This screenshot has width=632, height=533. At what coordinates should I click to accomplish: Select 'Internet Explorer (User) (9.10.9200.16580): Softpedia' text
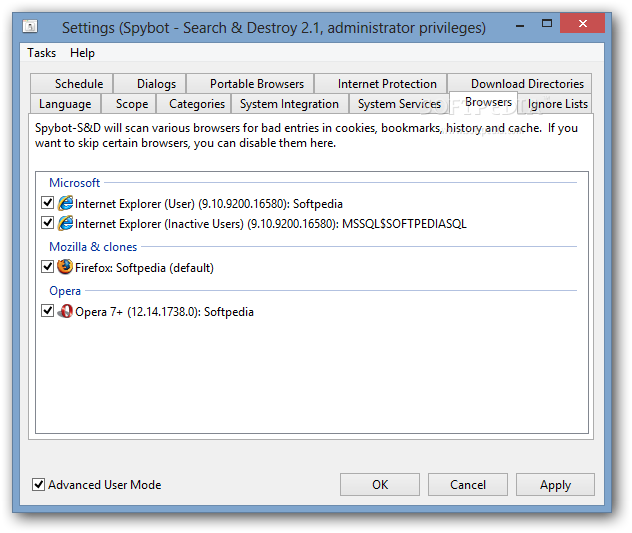pos(209,204)
